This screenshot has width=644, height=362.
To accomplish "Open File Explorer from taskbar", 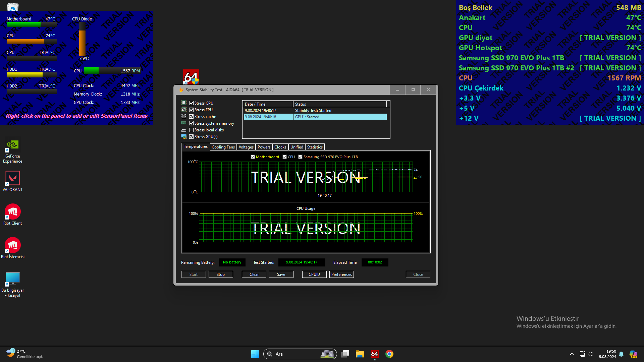I will pos(360,354).
